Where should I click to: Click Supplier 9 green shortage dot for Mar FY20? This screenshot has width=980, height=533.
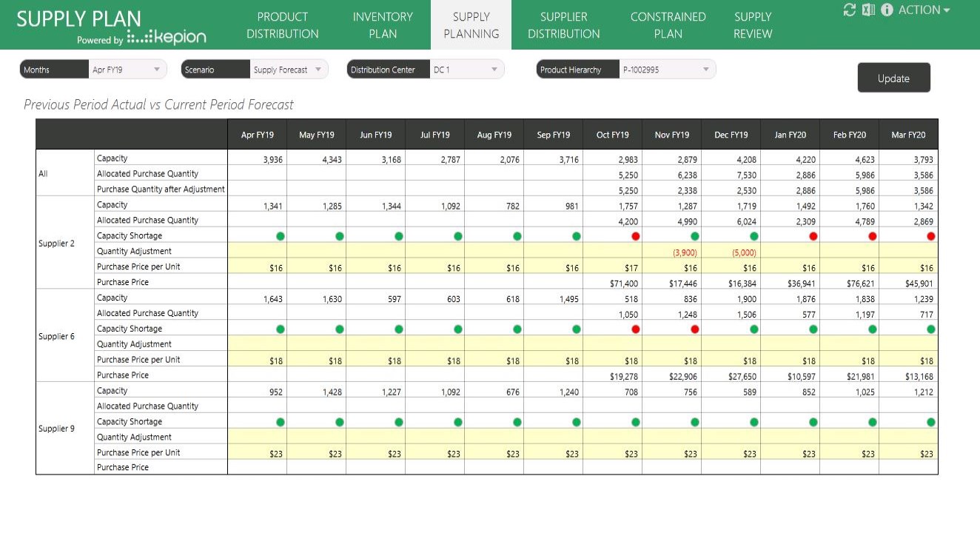click(930, 422)
